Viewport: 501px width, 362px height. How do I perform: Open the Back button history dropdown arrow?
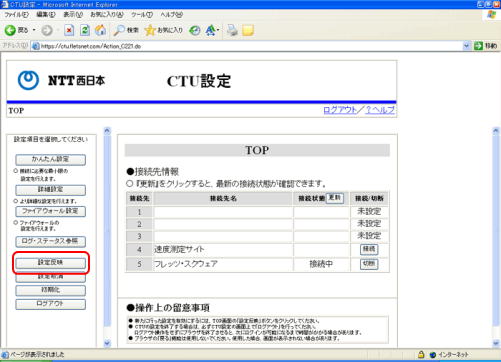(34, 30)
